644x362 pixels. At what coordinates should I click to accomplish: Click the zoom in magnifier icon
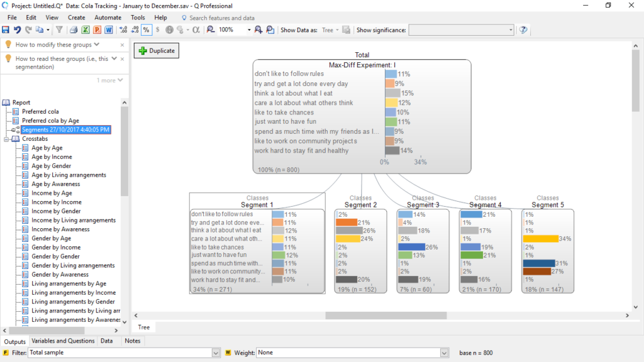[x=258, y=30]
